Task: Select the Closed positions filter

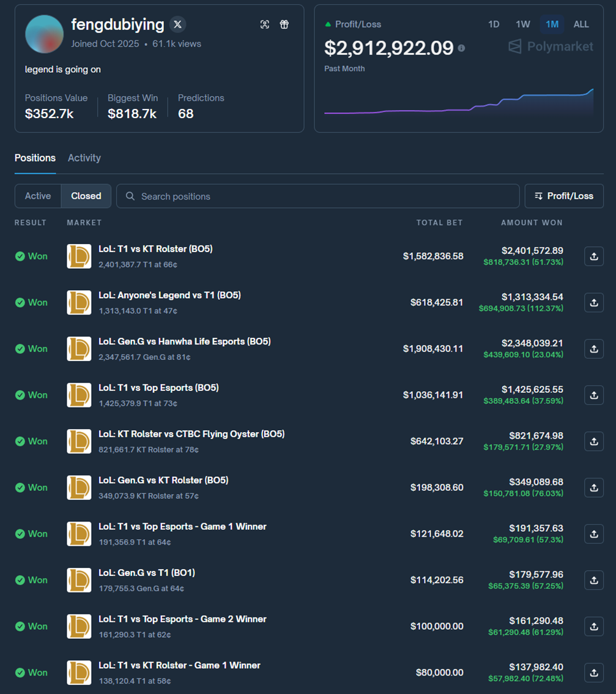Action: click(86, 196)
